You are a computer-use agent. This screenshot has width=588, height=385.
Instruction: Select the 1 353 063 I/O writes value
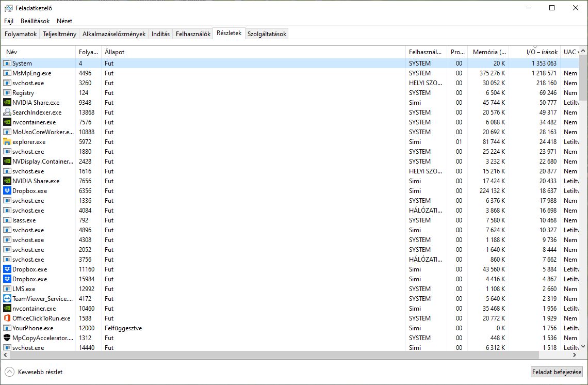point(544,63)
